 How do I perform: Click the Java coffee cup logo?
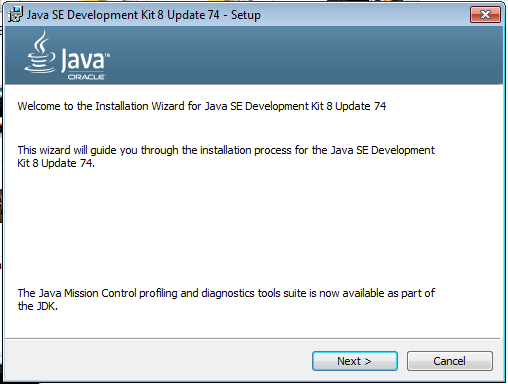click(40, 52)
